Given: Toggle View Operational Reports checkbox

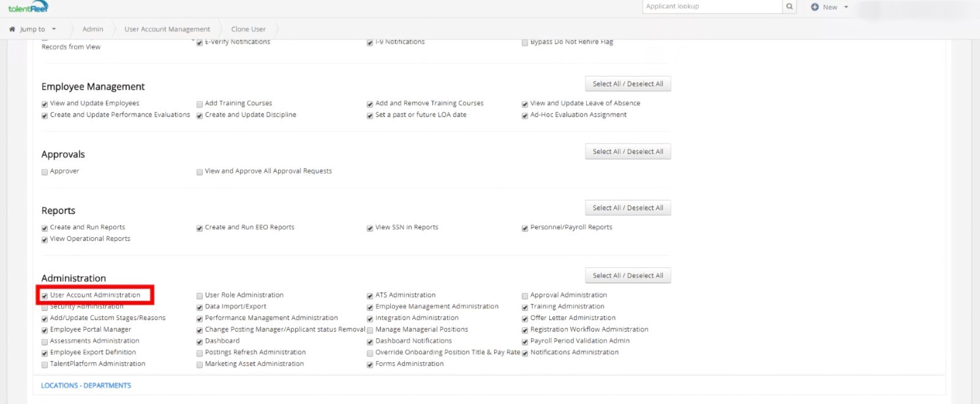Looking at the screenshot, I should (x=45, y=240).
